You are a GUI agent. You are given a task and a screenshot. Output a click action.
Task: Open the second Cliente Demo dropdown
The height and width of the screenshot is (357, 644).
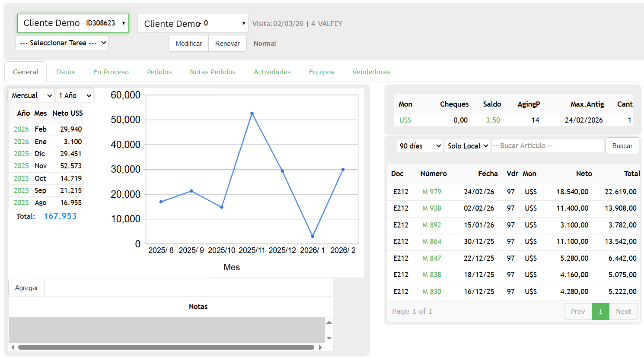click(x=192, y=23)
